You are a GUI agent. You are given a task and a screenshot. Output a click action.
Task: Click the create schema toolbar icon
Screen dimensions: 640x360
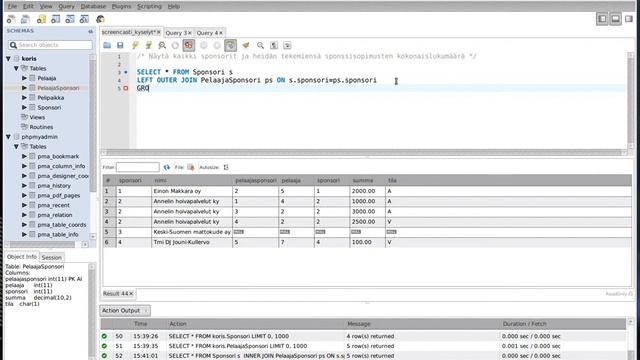tap(41, 19)
